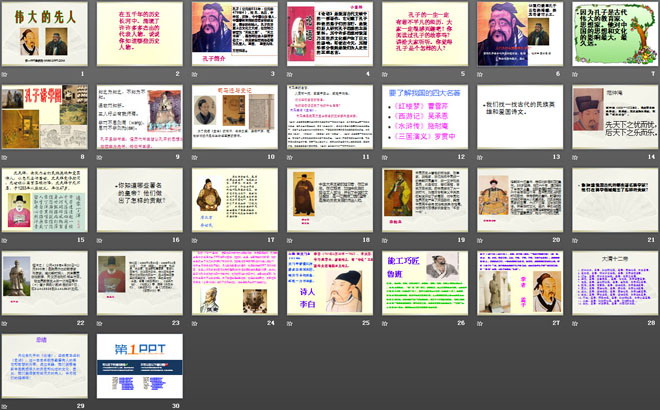
Task: Hit the star animation icon beneath slide 24
Action: click(194, 323)
